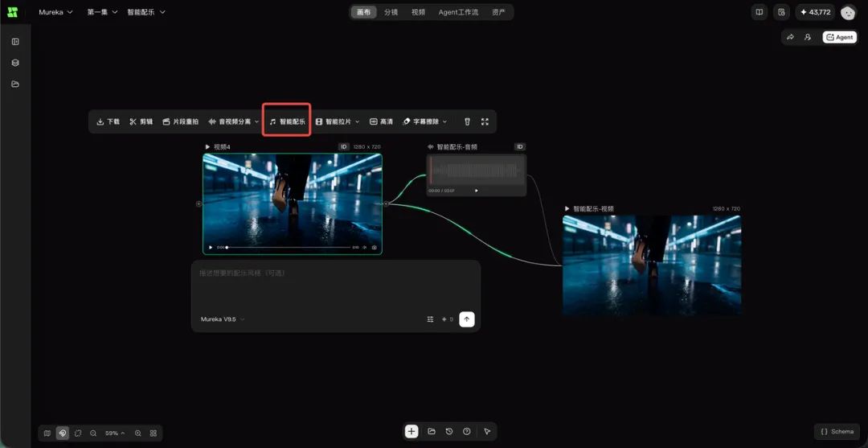Collapse the 智能配乐-视频 node triangle
Viewport: 868px width, 448px height.
(567, 209)
